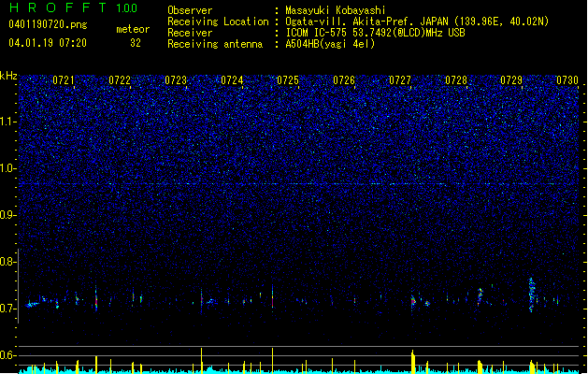This screenshot has height=374, width=588.
Task: Click the 1.0 kHz axis label
Action: [8, 168]
